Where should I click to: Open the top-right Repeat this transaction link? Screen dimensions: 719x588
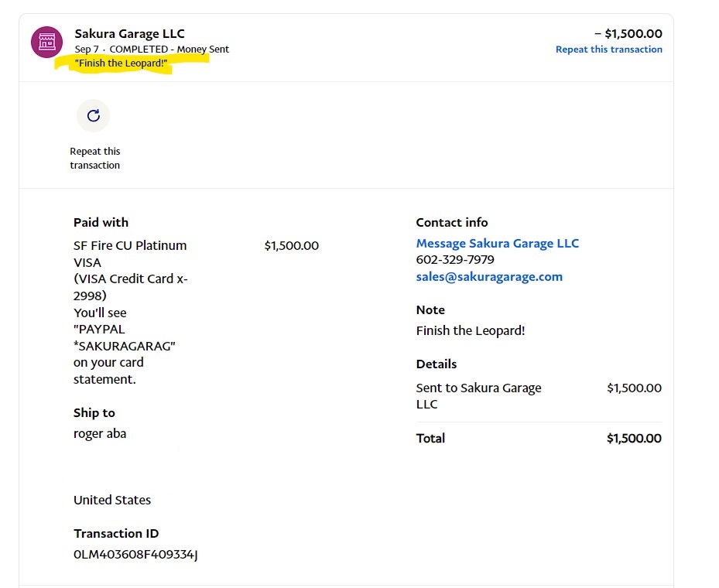point(608,50)
